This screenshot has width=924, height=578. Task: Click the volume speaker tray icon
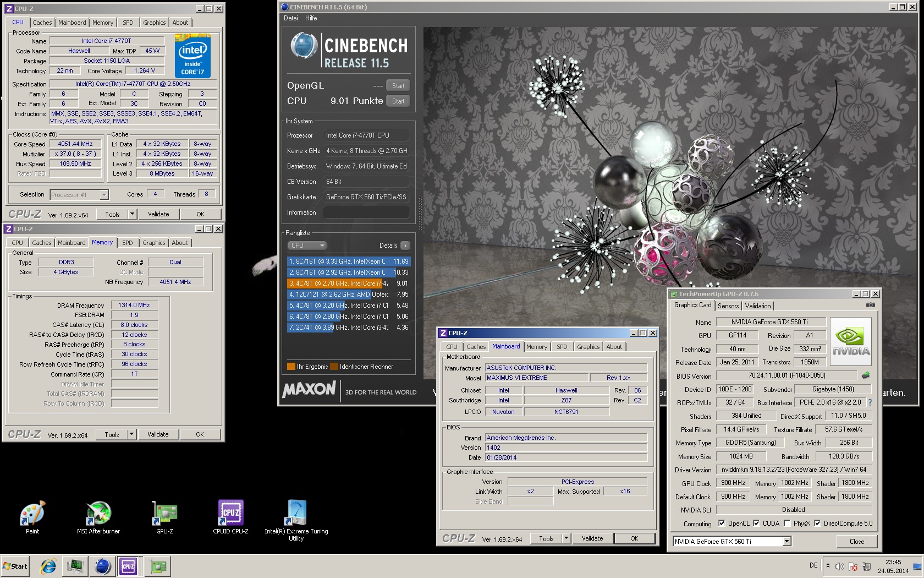[x=839, y=566]
